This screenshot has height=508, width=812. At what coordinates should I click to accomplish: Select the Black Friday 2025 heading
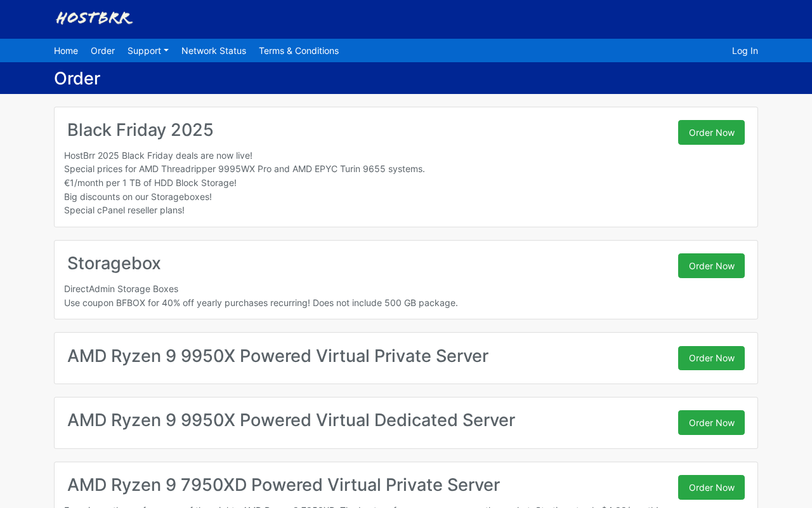[140, 130]
